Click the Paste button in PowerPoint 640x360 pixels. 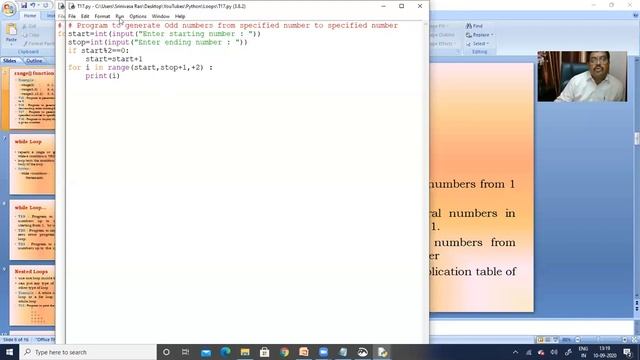point(11,33)
